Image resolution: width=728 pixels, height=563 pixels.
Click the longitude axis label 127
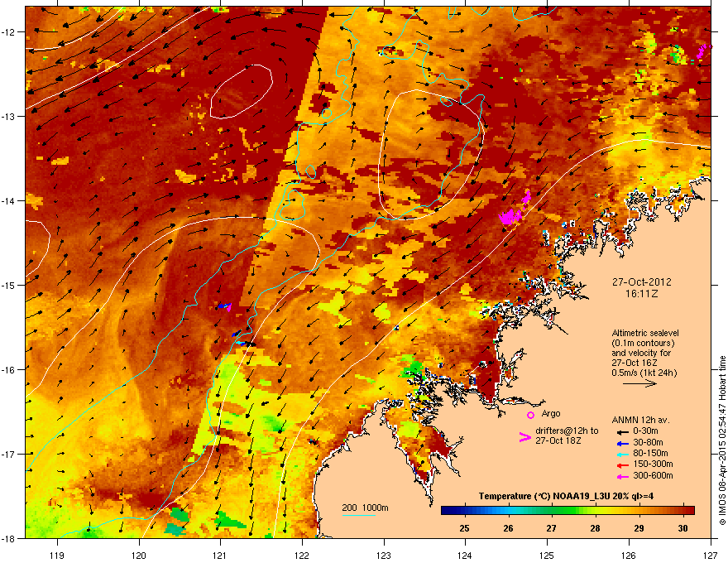pyautogui.click(x=711, y=555)
